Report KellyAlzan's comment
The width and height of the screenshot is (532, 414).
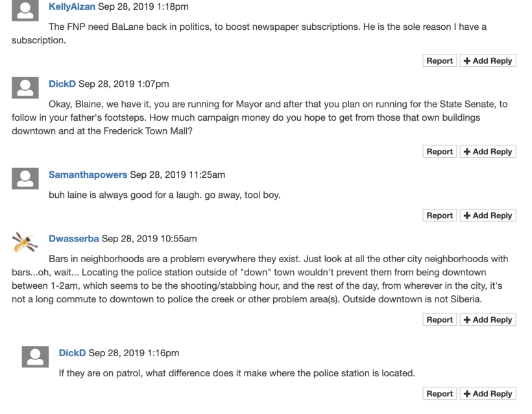point(440,61)
